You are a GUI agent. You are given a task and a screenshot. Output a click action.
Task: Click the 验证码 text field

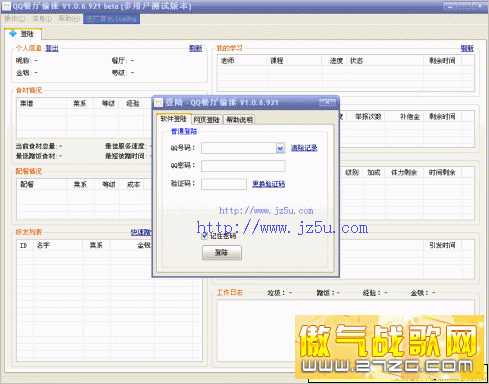point(224,184)
